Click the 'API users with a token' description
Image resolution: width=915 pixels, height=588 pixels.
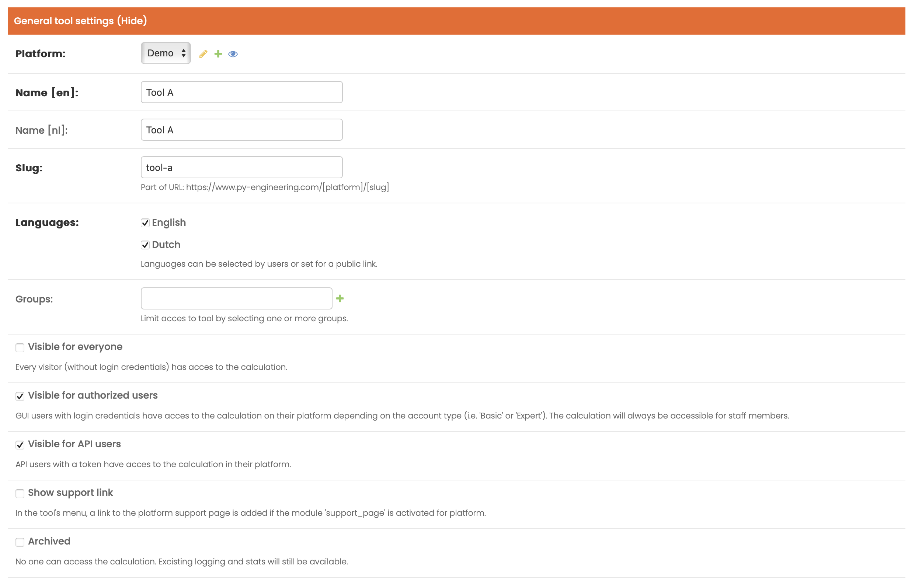pos(153,464)
